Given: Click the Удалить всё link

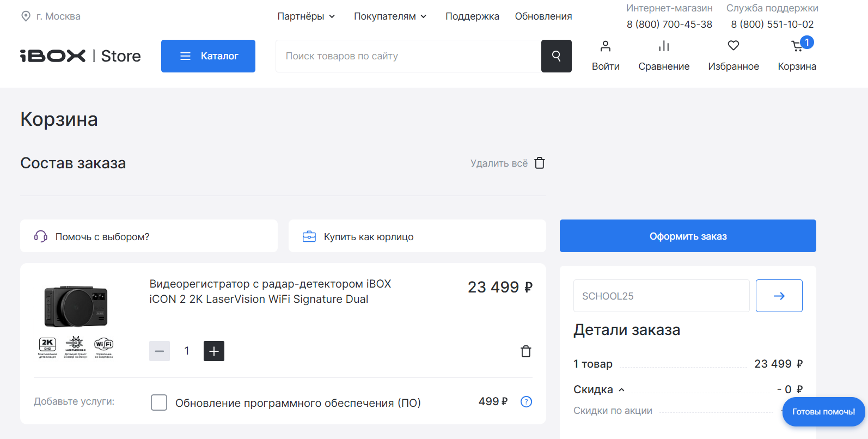Looking at the screenshot, I should point(499,163).
